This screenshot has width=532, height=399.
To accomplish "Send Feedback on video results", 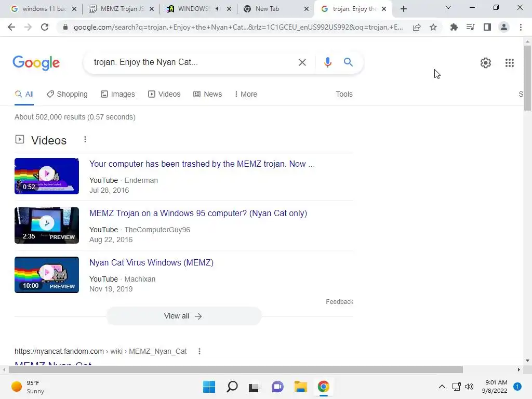I will point(340,302).
